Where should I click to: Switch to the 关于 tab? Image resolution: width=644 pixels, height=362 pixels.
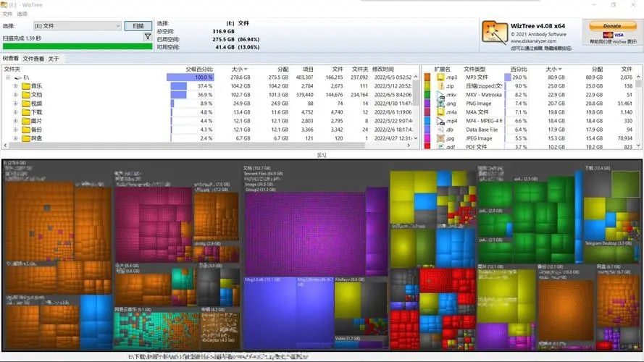click(x=54, y=59)
